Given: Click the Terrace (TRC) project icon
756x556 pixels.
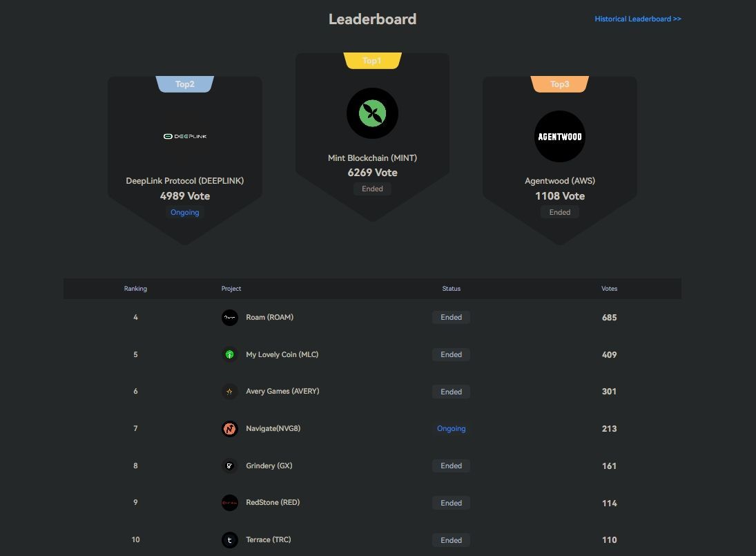Looking at the screenshot, I should 229,540.
